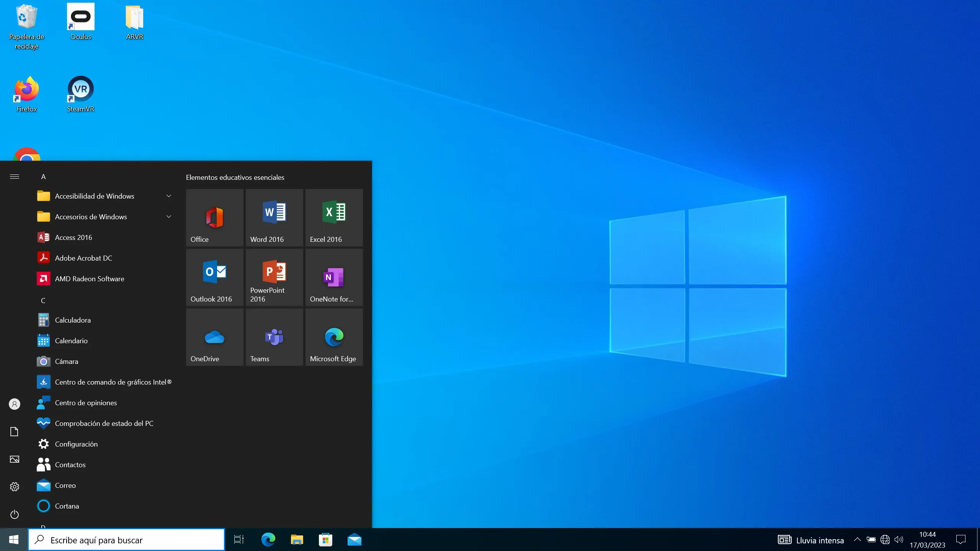Open the Documents shortcut in Start sidebar
980x551 pixels.
(15, 432)
